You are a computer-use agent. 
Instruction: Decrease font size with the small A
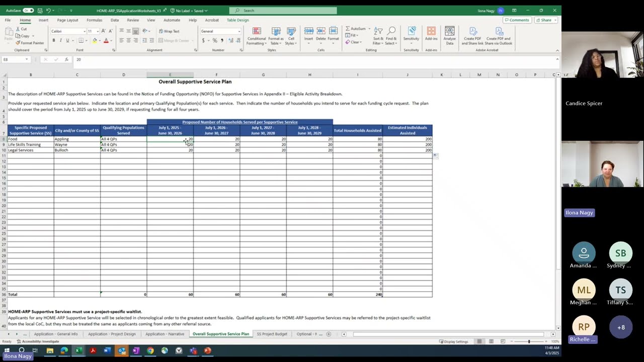(x=110, y=31)
